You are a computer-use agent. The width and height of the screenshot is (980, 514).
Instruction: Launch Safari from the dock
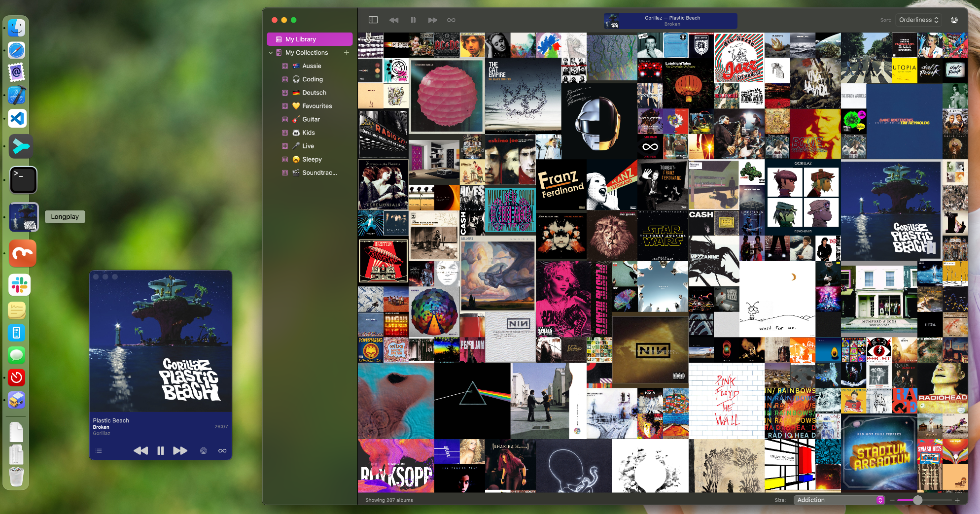pyautogui.click(x=17, y=50)
